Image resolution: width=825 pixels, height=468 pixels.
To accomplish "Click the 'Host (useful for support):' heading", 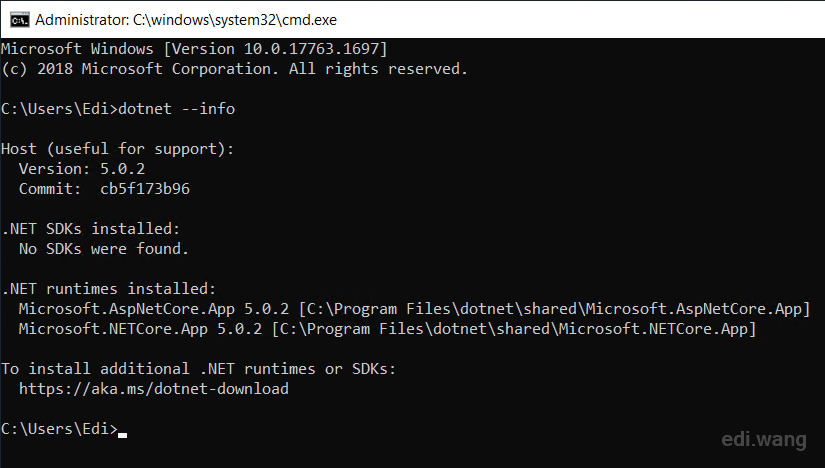I will click(x=117, y=149).
